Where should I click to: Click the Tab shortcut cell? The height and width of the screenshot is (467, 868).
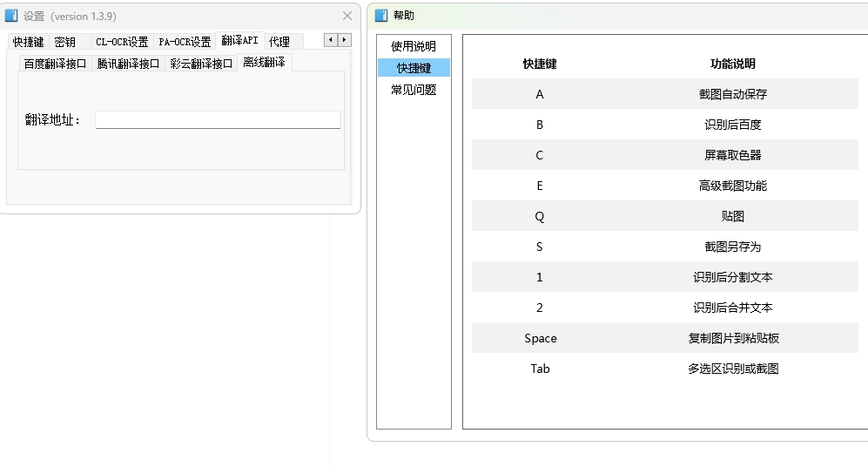[540, 369]
